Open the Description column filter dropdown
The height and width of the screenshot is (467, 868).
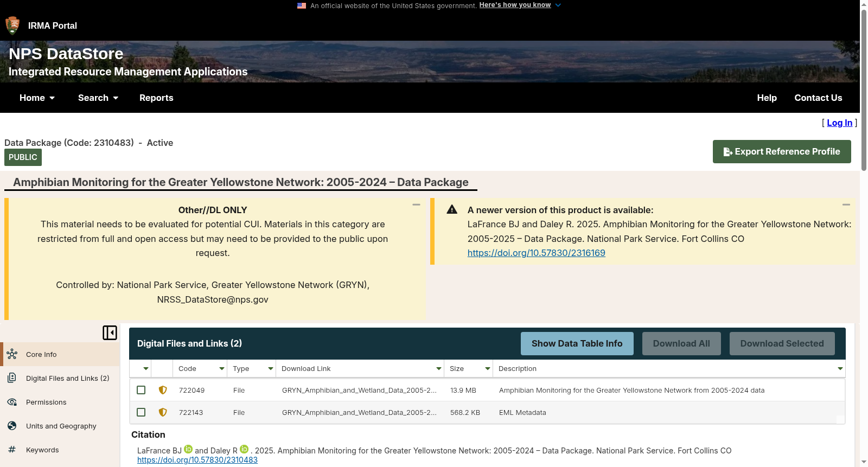[840, 369]
